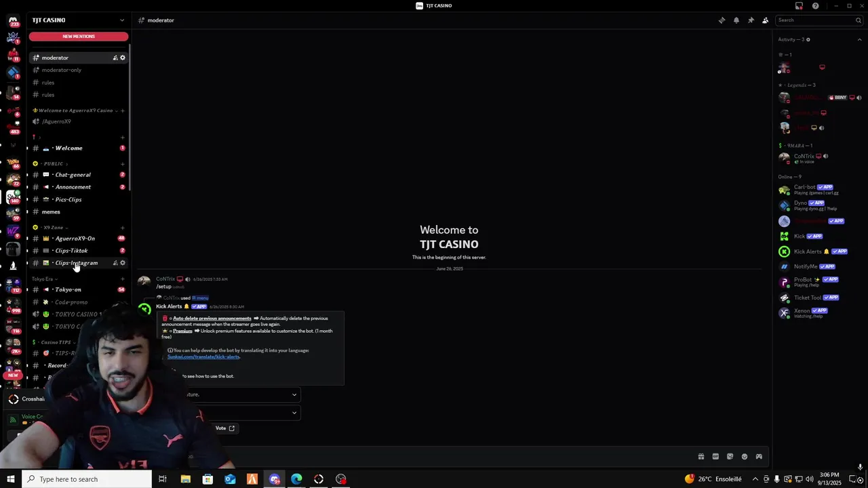Open Task View on taskbar
Screen dimensions: 868x488
(163, 479)
